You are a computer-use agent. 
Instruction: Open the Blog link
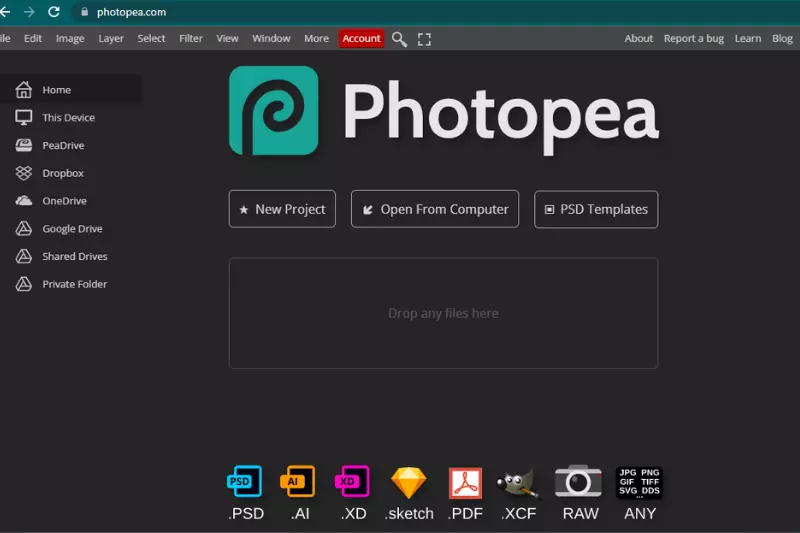pyautogui.click(x=782, y=38)
